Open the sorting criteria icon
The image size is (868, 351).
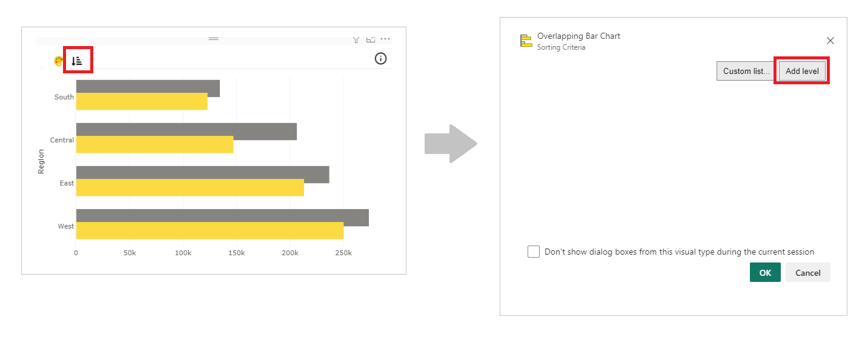[78, 60]
